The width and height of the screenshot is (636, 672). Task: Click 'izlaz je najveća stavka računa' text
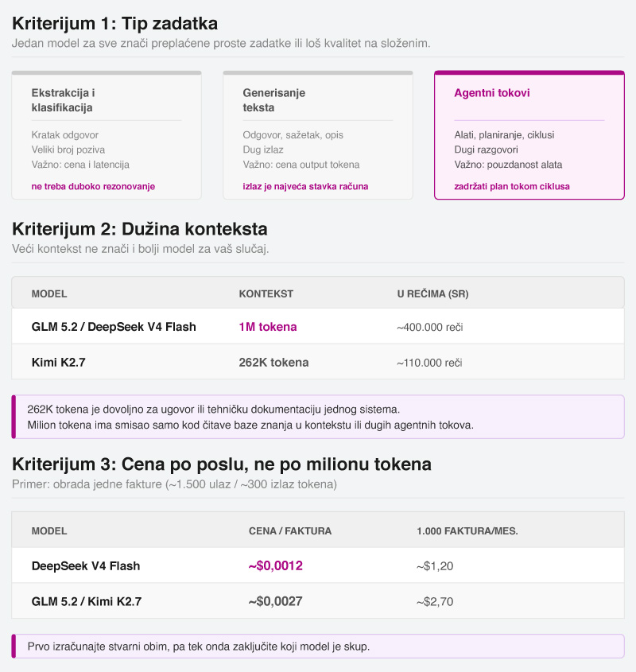305,186
